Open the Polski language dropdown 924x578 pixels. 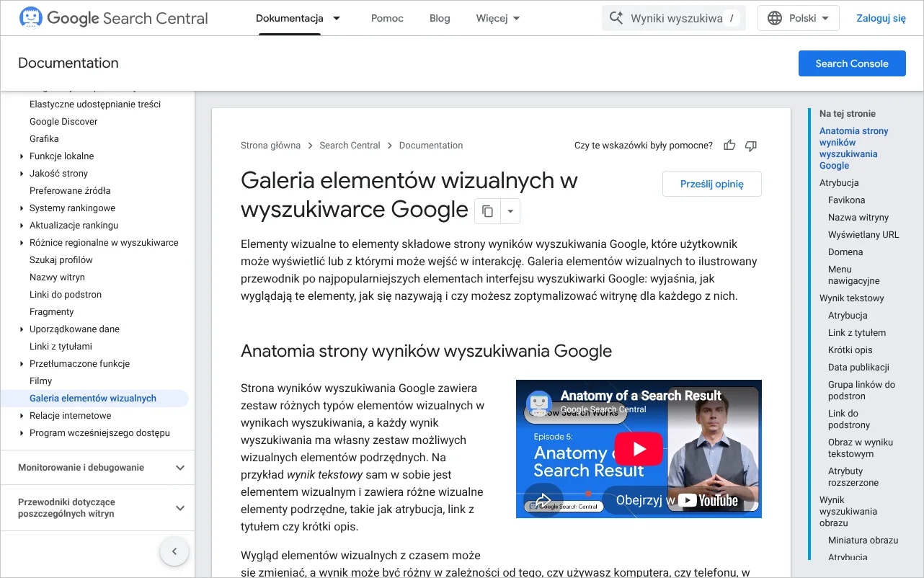pyautogui.click(x=799, y=18)
